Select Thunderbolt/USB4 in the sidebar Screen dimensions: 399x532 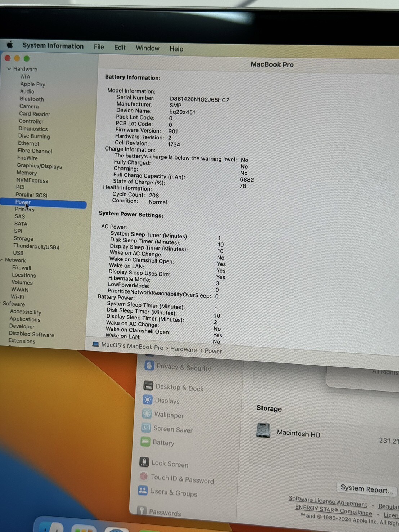[36, 247]
